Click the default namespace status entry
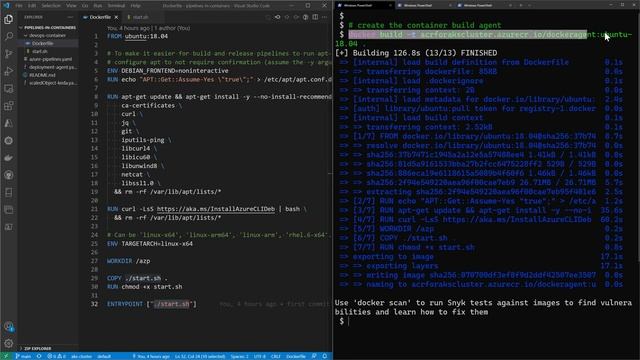 tap(104, 356)
